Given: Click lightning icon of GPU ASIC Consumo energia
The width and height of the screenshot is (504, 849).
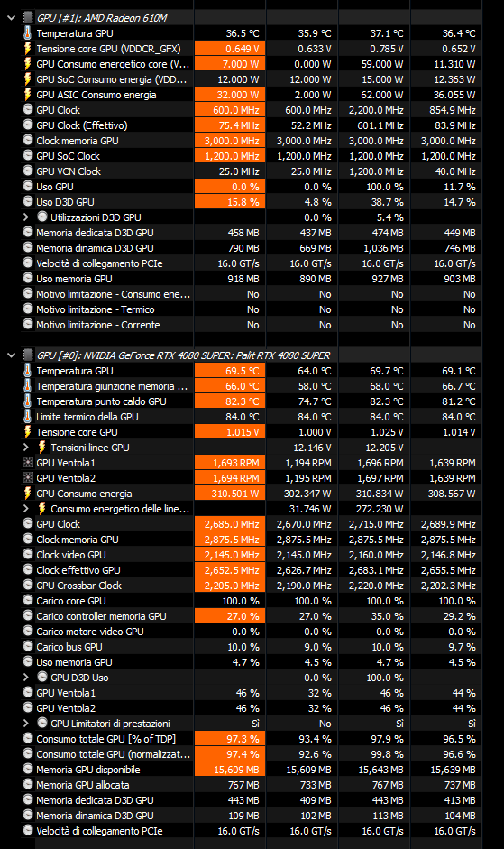Looking at the screenshot, I should (x=28, y=95).
